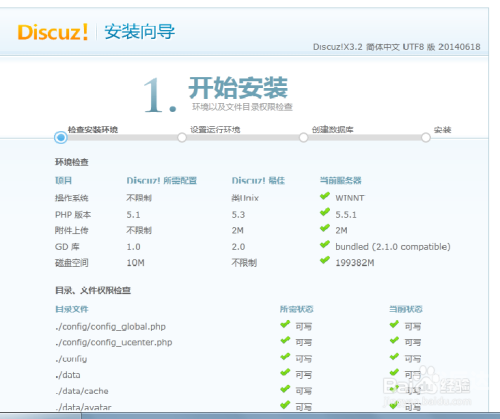The width and height of the screenshot is (500, 419).
Task: Click the 当前状态 checkmark for ./config
Action: click(x=394, y=357)
